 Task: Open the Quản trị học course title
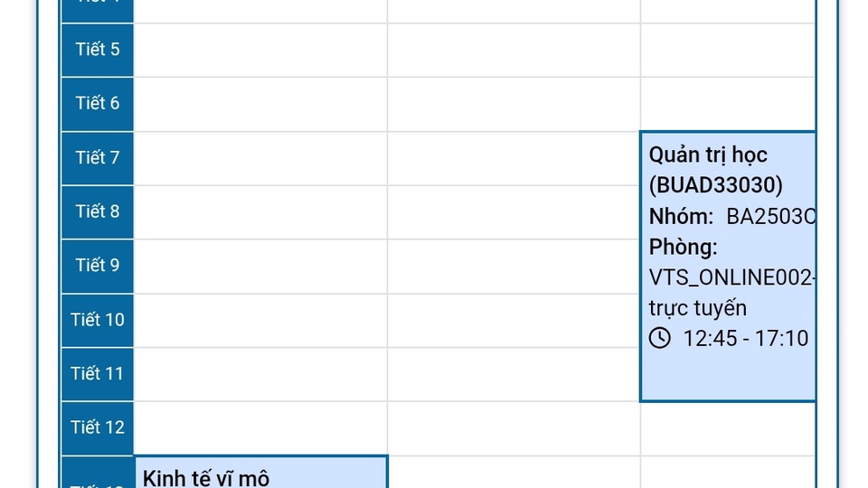(708, 155)
